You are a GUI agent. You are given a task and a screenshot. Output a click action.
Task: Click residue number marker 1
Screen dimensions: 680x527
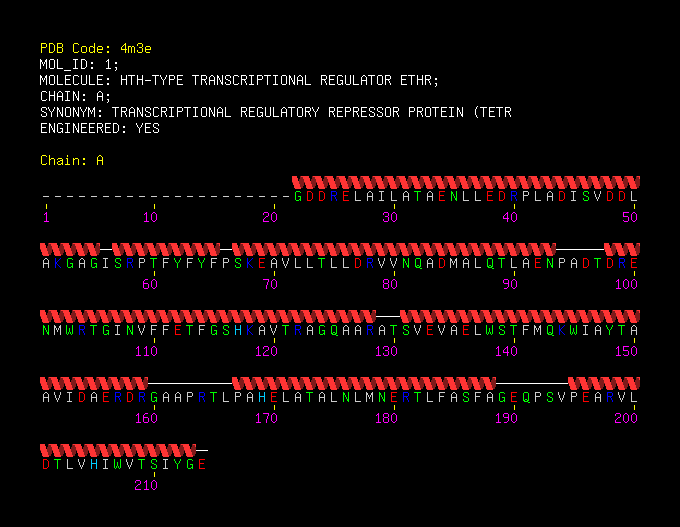point(46,217)
